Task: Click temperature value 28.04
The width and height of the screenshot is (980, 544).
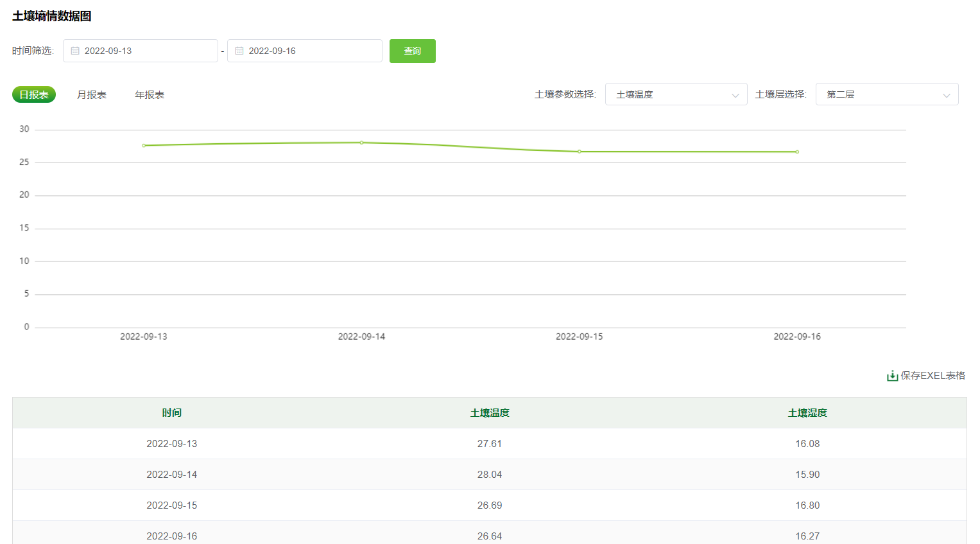Action: pyautogui.click(x=490, y=475)
